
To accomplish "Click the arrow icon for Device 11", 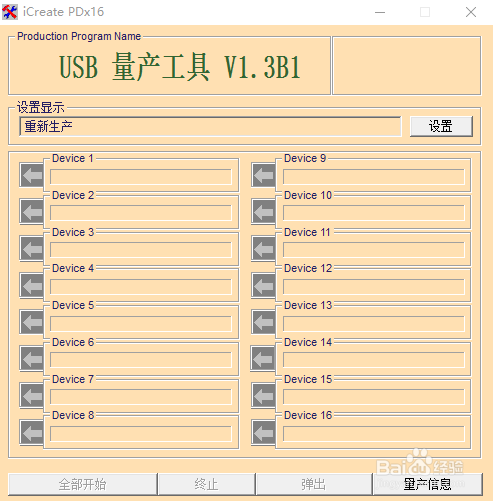I will [x=263, y=248].
